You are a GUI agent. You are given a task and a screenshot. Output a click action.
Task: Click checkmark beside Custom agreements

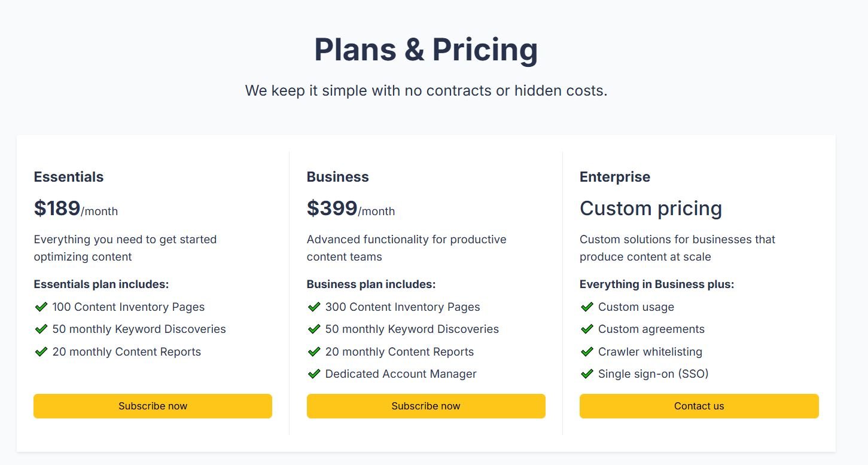click(587, 329)
